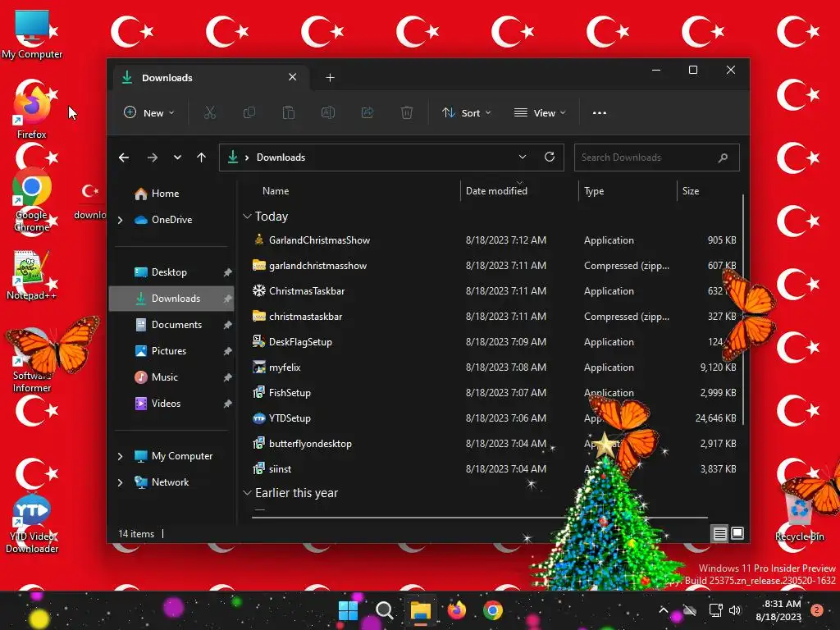Click the Rename icon in toolbar
This screenshot has width=840, height=630.
click(328, 113)
